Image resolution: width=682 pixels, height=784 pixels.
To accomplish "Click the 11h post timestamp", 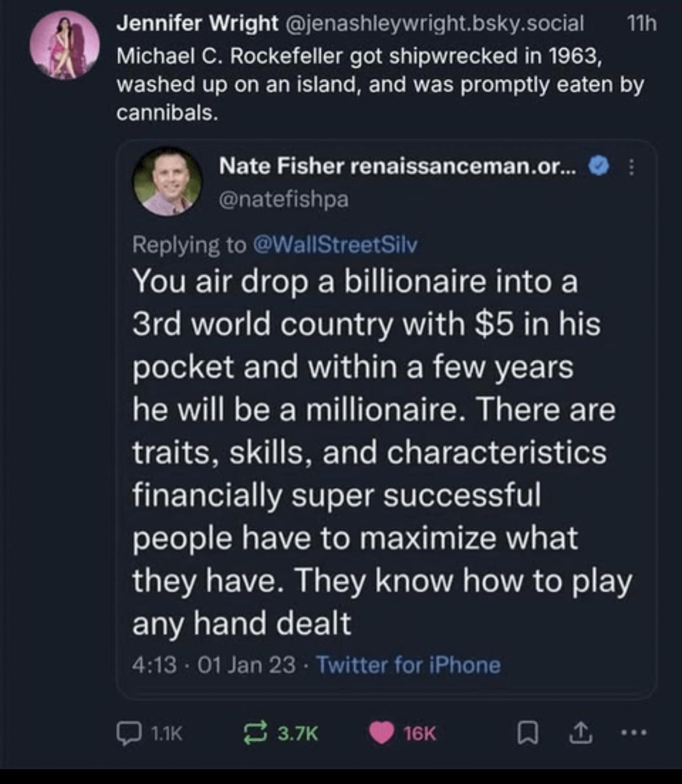I will click(x=641, y=23).
